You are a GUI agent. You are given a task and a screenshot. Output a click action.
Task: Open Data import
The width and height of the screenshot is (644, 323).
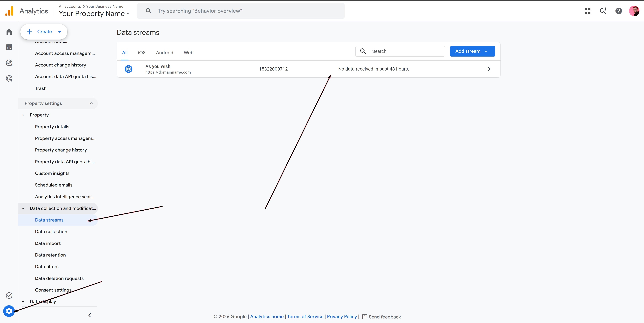[x=48, y=243]
